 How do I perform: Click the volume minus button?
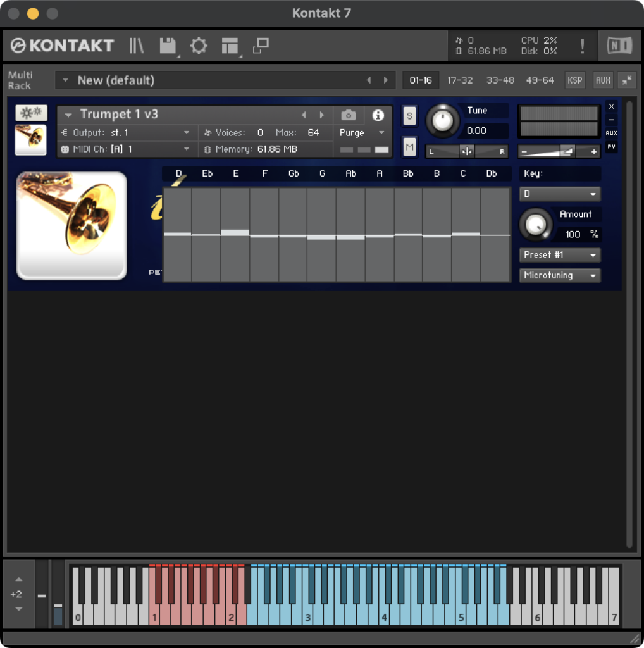524,152
